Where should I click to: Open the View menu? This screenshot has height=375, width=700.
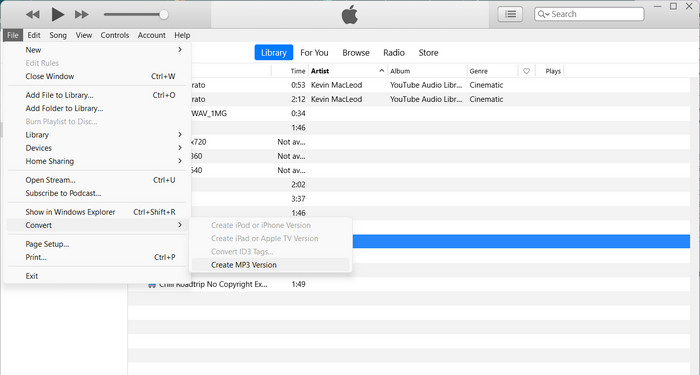(84, 35)
